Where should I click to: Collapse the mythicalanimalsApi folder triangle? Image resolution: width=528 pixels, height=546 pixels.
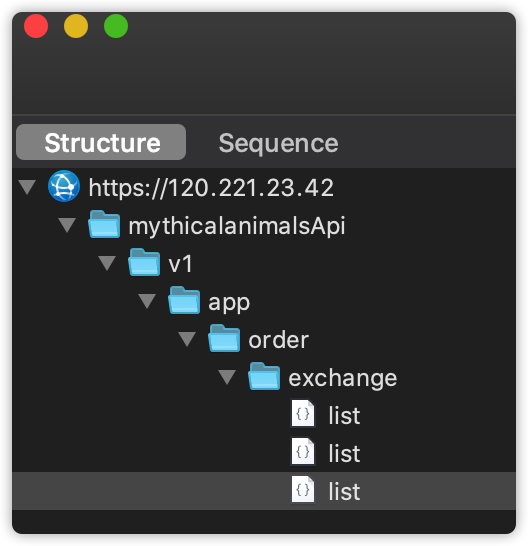[x=67, y=225]
